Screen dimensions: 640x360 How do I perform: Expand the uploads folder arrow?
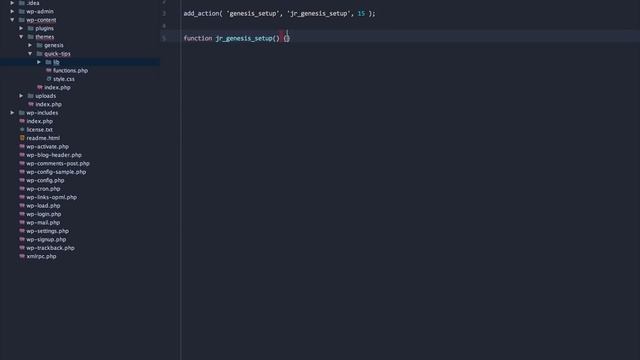(x=21, y=96)
